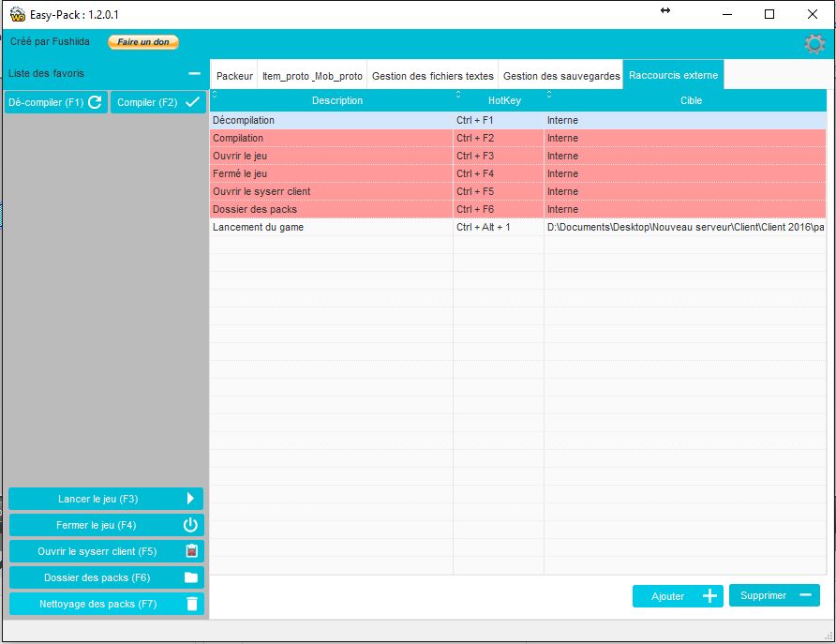Viewport: 836px width, 644px height.
Task: Sort by the HotKey column arrows
Action: point(458,95)
